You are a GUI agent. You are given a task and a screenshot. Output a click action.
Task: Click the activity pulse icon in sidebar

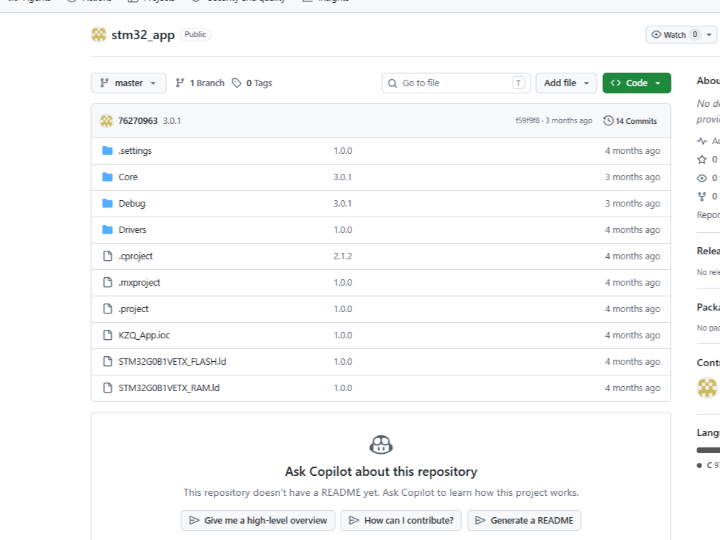(x=702, y=141)
